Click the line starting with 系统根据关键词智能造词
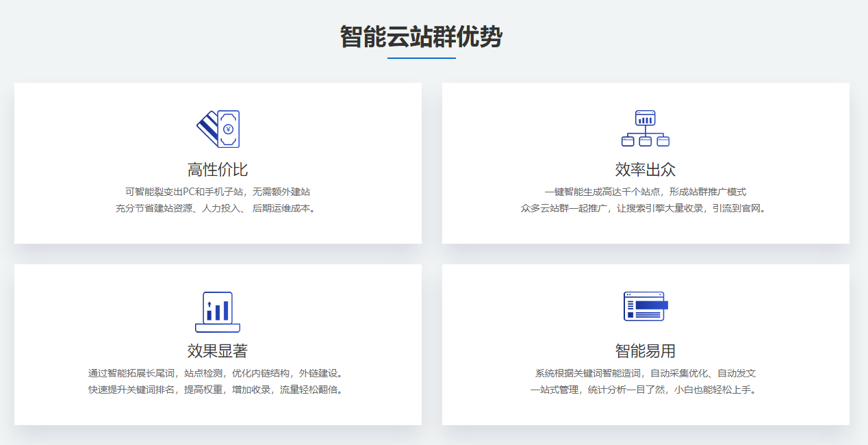Screen dimensions: 868x445 [645, 373]
